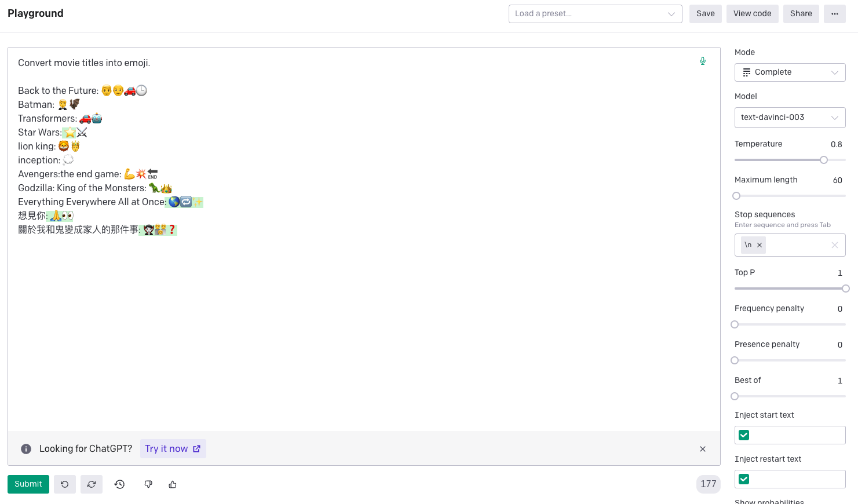Toggle the Inject start text checkbox
The image size is (858, 504).
[x=744, y=435]
